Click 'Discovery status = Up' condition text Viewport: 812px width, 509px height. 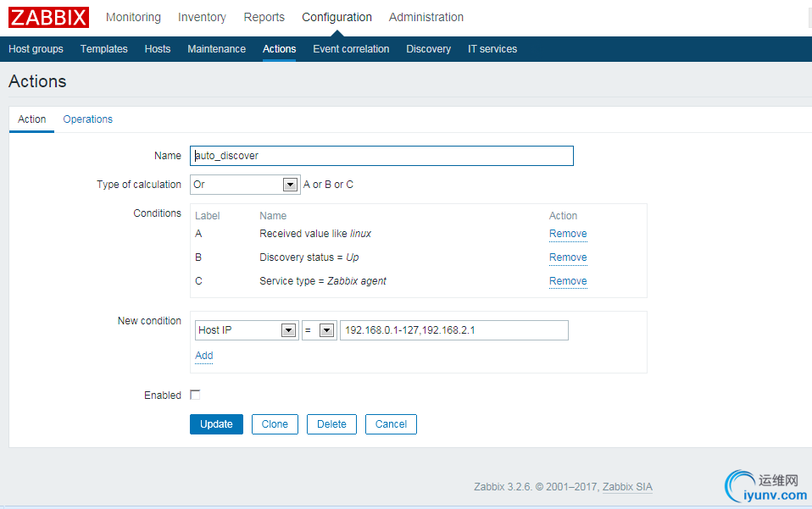(309, 257)
